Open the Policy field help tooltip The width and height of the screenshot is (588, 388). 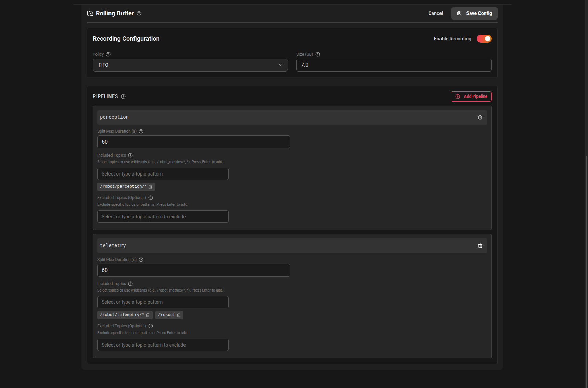click(108, 54)
